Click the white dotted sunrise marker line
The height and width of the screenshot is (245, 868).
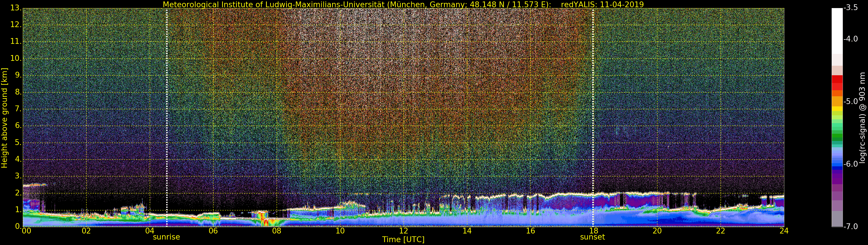pos(167,117)
